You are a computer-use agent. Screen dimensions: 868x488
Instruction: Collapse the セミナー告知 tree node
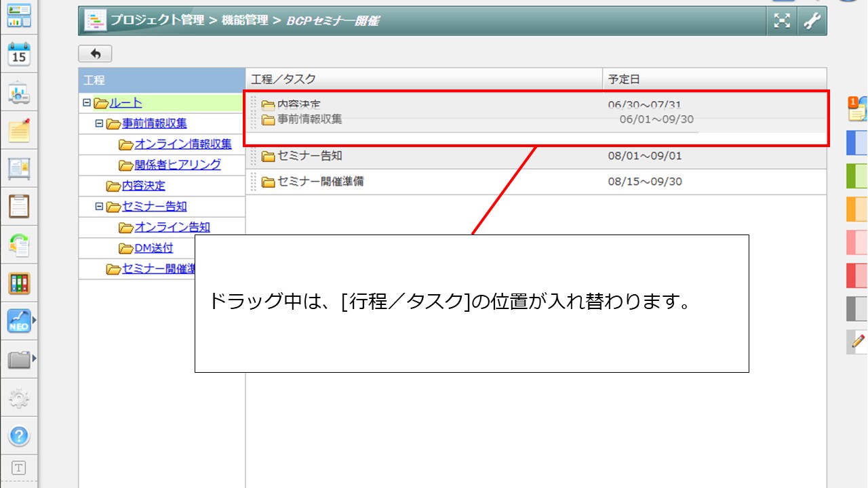[99, 206]
